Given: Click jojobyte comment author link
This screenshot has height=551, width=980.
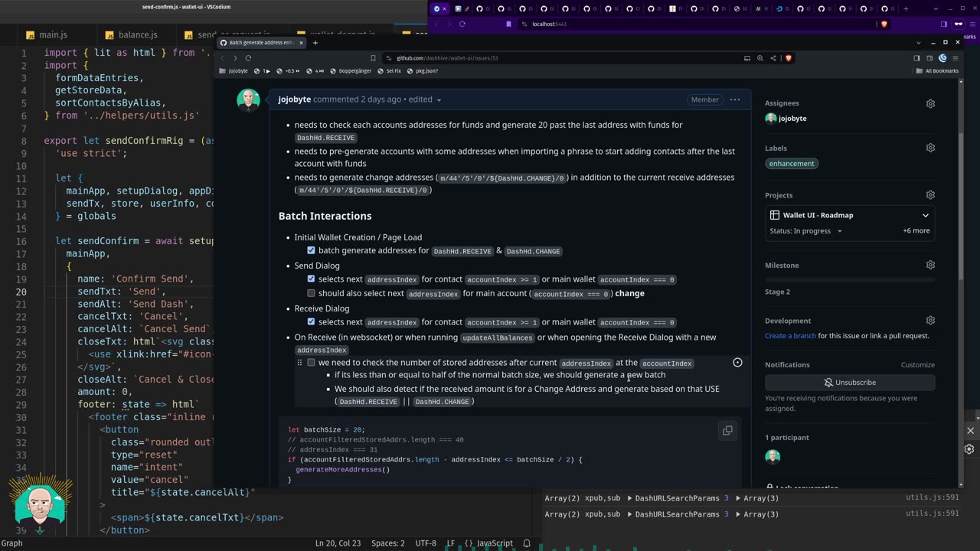Looking at the screenshot, I should [295, 99].
